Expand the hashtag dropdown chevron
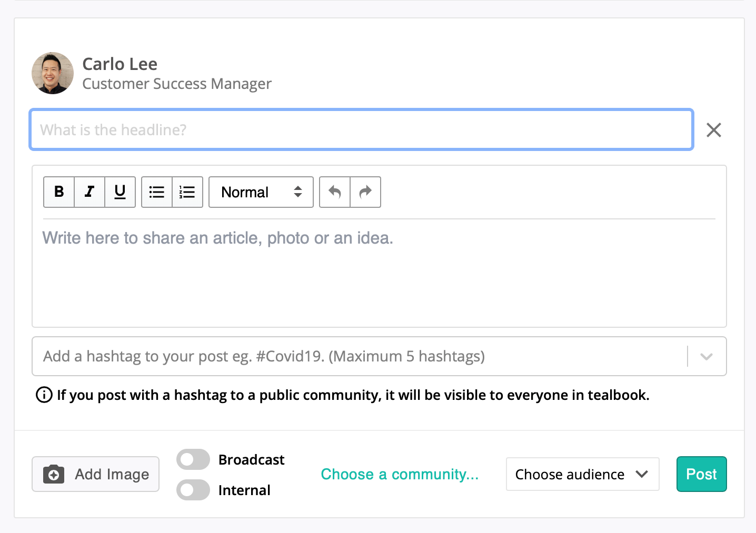The width and height of the screenshot is (756, 533). click(707, 357)
